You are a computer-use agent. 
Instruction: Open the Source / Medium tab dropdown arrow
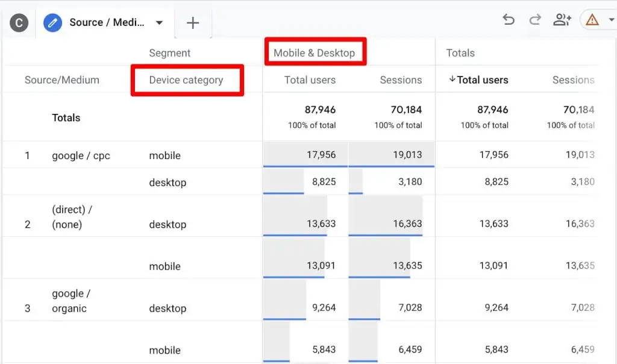[x=158, y=22]
